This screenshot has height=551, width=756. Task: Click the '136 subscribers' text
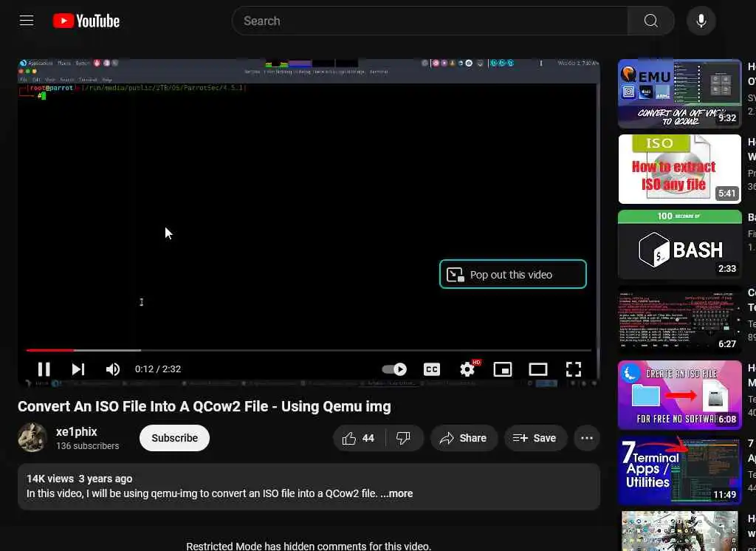[x=87, y=446]
